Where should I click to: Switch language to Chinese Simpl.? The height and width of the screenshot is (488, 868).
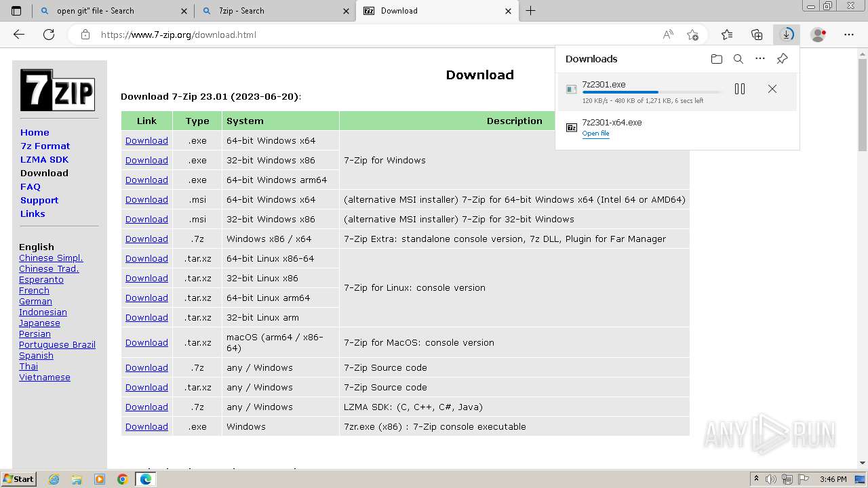(x=51, y=258)
